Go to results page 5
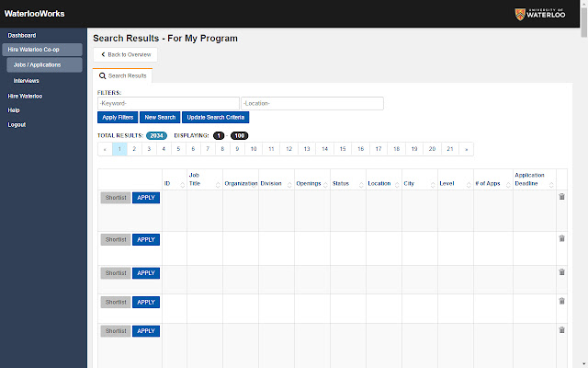Screen dimensions: 588x368 (178, 149)
